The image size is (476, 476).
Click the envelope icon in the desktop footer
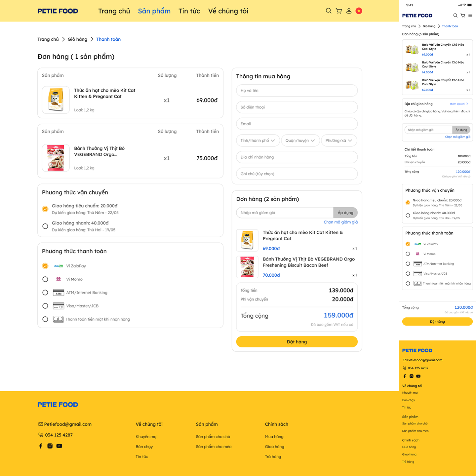click(41, 424)
